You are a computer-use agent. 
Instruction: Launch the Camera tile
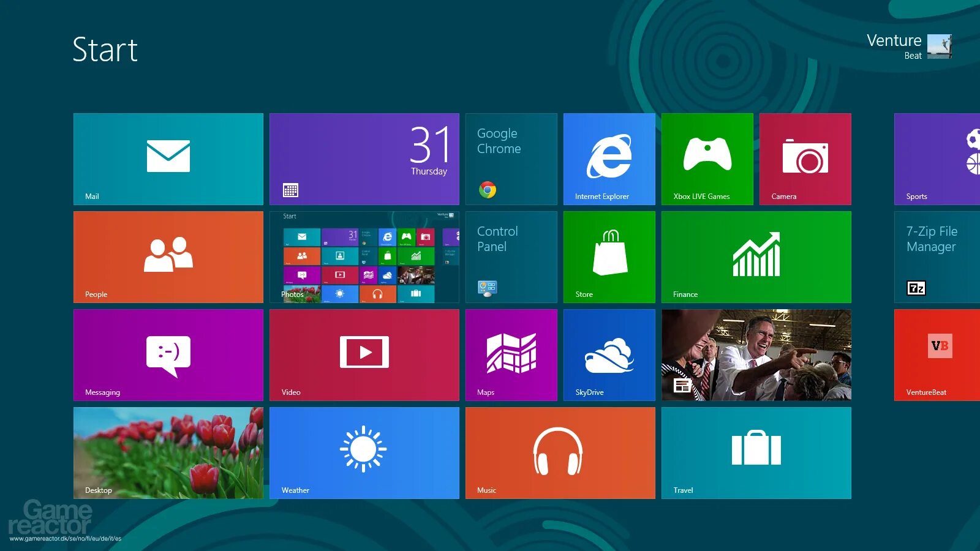click(805, 159)
